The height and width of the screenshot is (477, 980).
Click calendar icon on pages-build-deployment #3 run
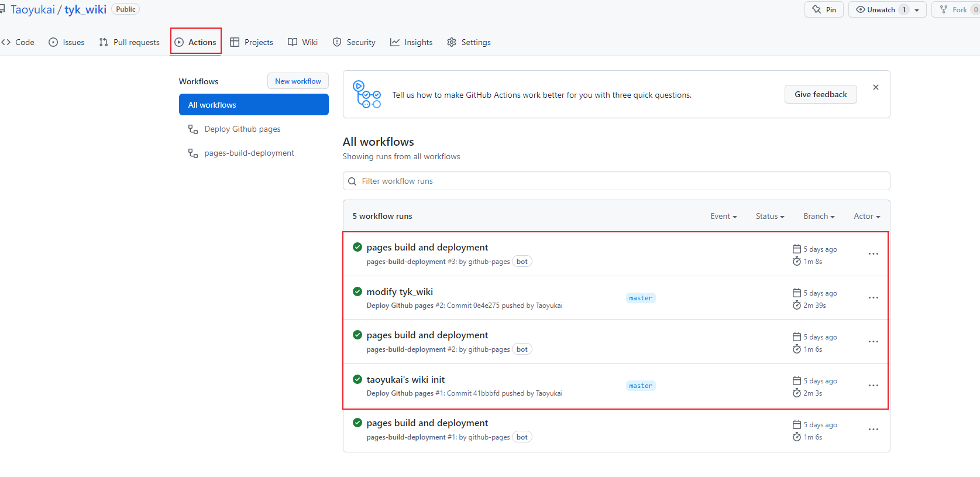[x=797, y=249]
